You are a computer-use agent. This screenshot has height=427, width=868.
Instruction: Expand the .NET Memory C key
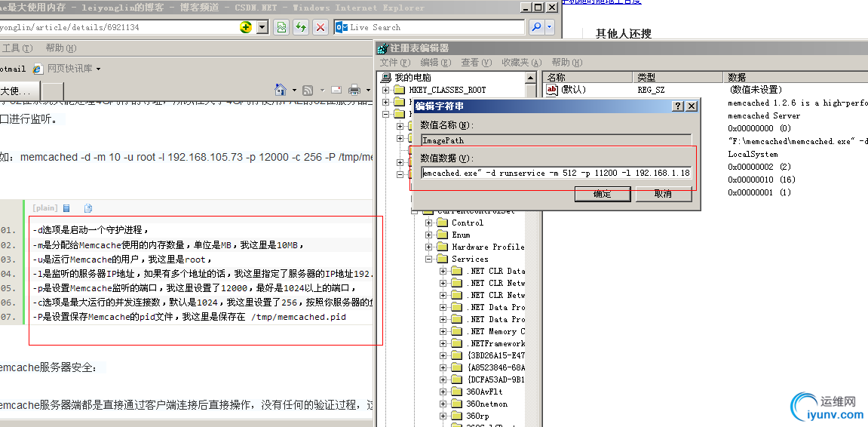coord(443,331)
